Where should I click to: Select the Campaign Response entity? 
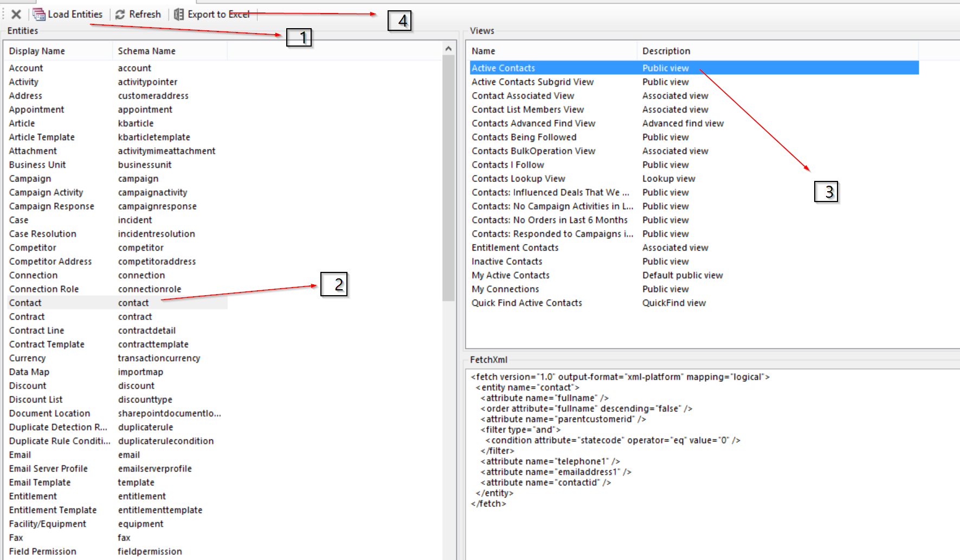click(x=51, y=206)
